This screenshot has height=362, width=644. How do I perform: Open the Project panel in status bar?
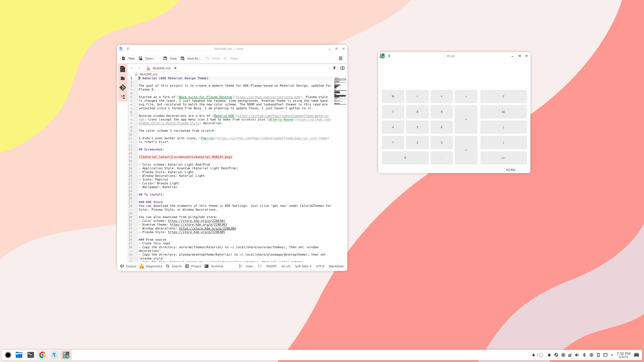[x=193, y=266]
